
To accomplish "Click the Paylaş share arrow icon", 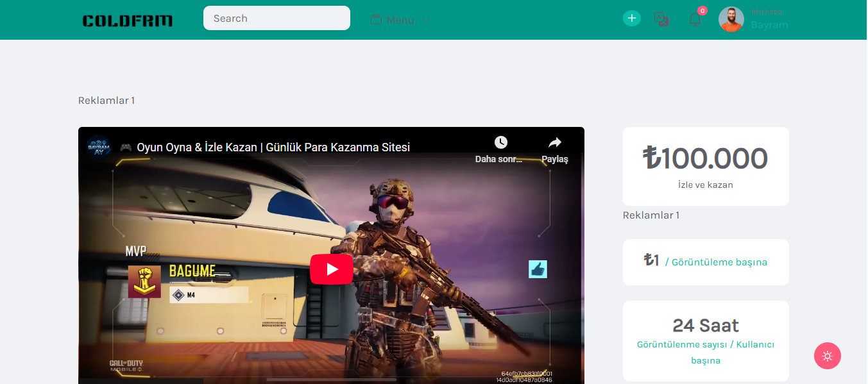I will (555, 142).
